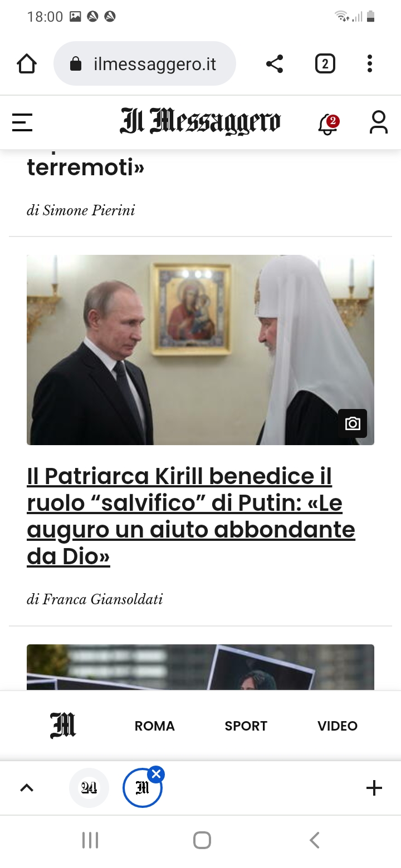The height and width of the screenshot is (868, 401).
Task: Open the browser three-dot menu
Action: 370,64
